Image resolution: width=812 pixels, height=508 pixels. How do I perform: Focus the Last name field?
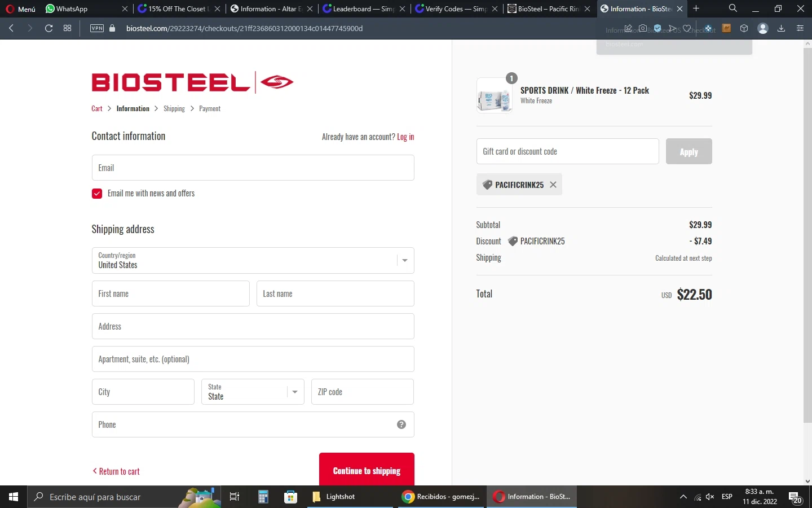336,294
